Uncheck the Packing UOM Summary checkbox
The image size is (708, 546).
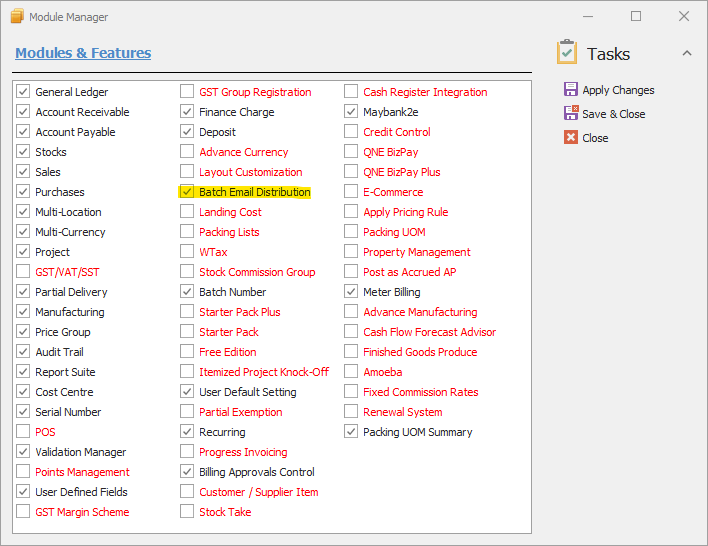[351, 431]
